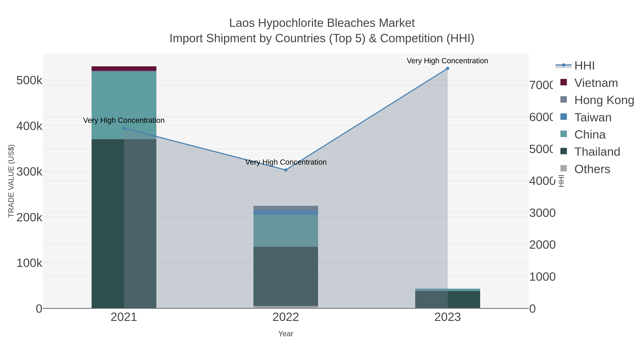This screenshot has width=644, height=362.
Task: Click the China teal legend swatch
Action: (564, 134)
